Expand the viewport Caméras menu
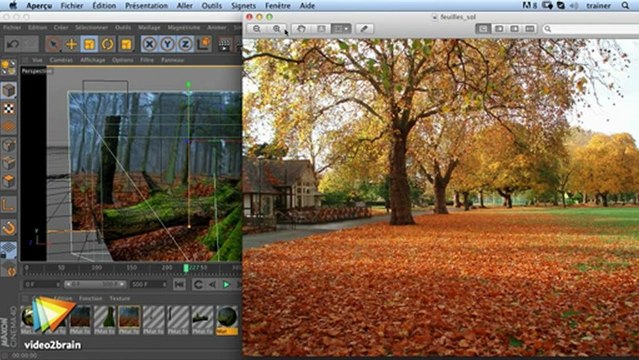639x360 pixels. tap(61, 60)
